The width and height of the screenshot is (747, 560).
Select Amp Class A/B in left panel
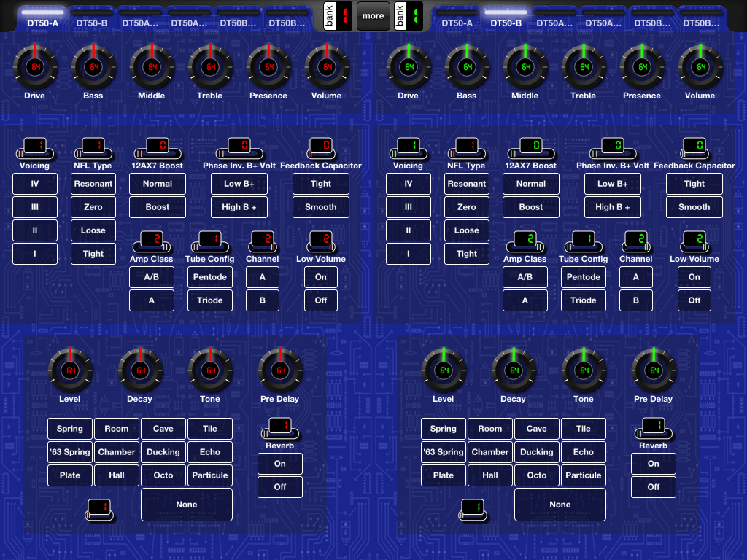(x=152, y=277)
